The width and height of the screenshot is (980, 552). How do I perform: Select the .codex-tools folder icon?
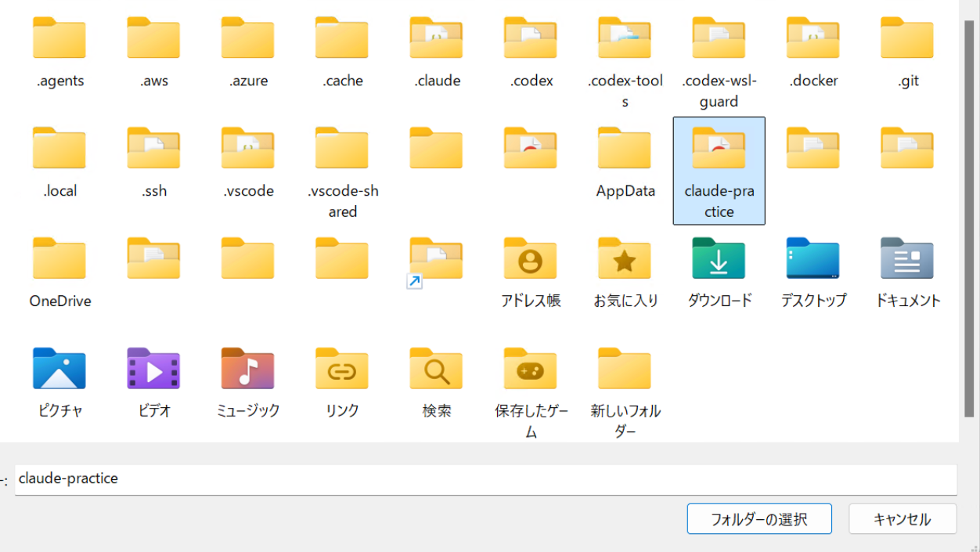click(625, 38)
